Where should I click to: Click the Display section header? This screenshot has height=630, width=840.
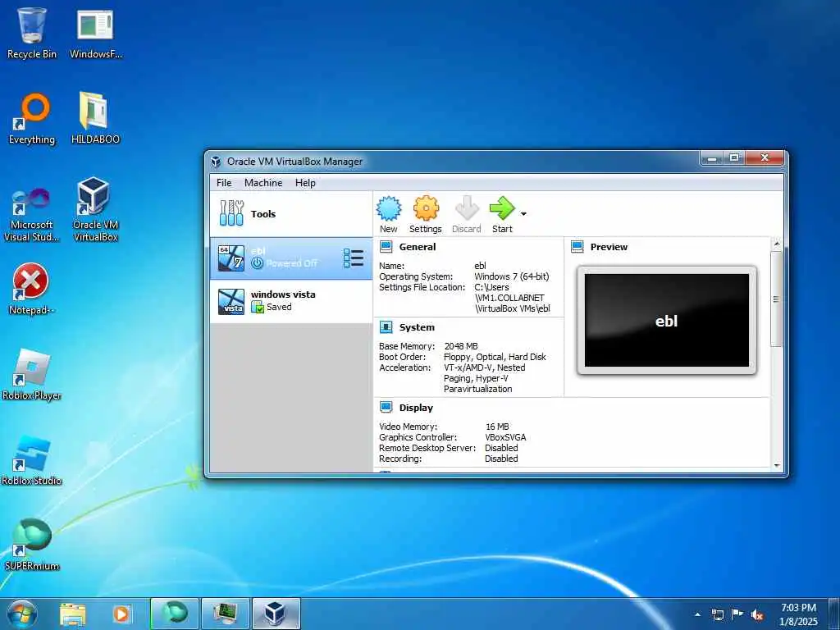[x=416, y=408]
